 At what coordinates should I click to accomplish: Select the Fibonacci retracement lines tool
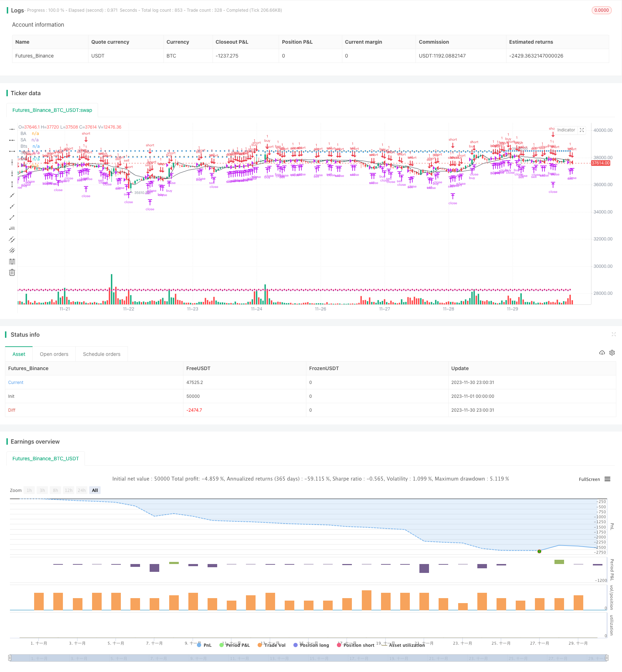(12, 261)
